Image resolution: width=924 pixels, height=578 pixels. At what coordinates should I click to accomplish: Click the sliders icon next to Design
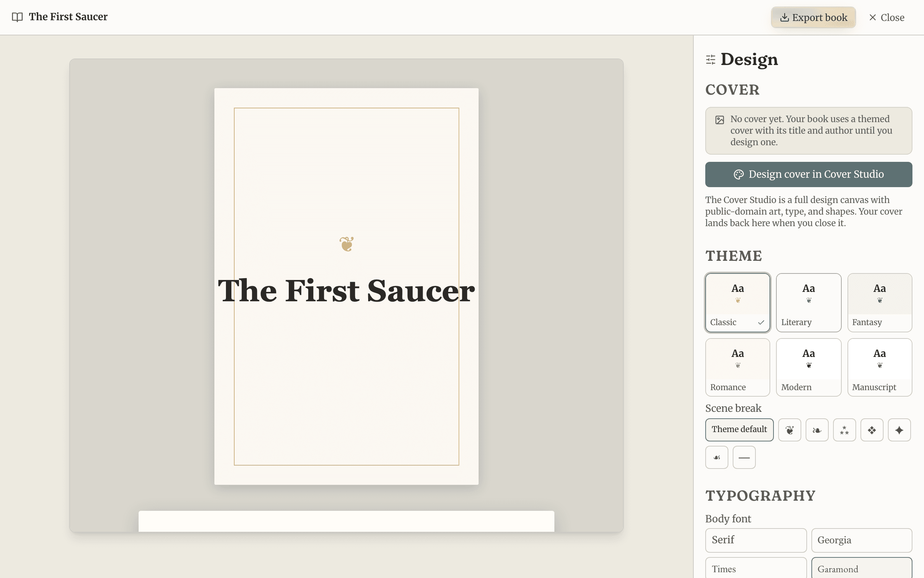[x=711, y=60]
